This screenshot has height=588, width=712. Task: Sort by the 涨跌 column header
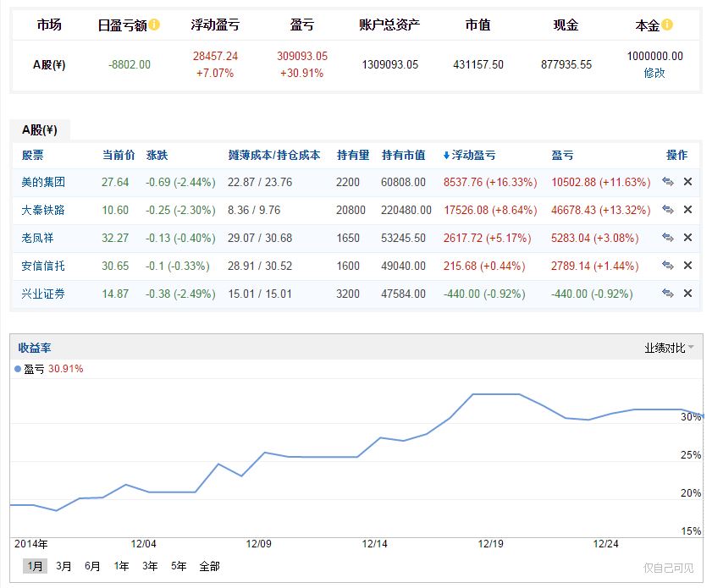[x=157, y=155]
